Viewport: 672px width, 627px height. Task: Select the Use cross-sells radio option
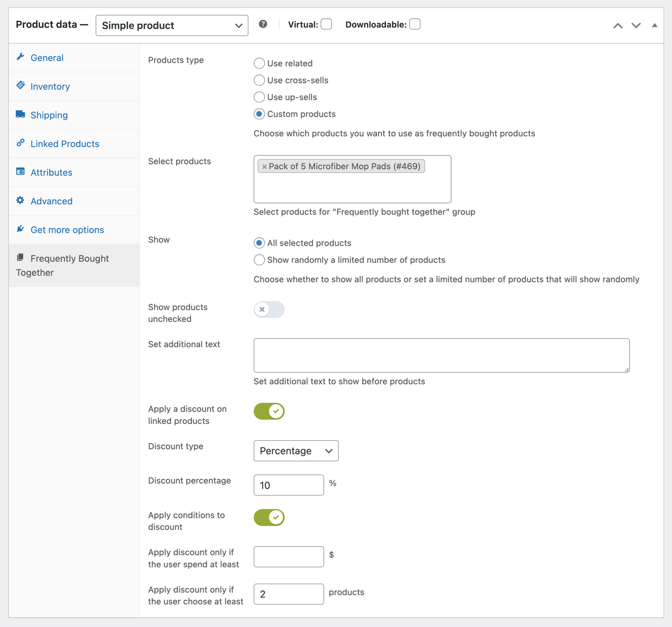259,80
